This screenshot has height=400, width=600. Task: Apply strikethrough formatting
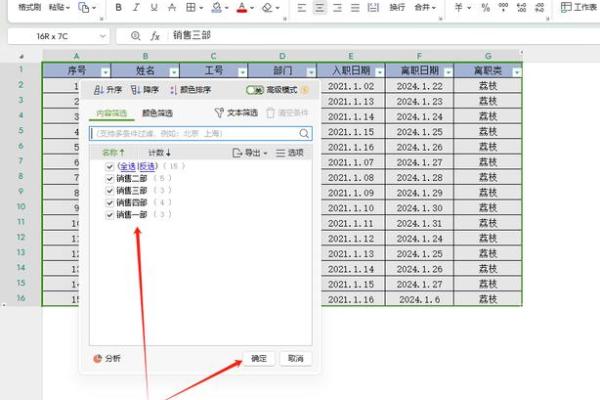(x=172, y=7)
